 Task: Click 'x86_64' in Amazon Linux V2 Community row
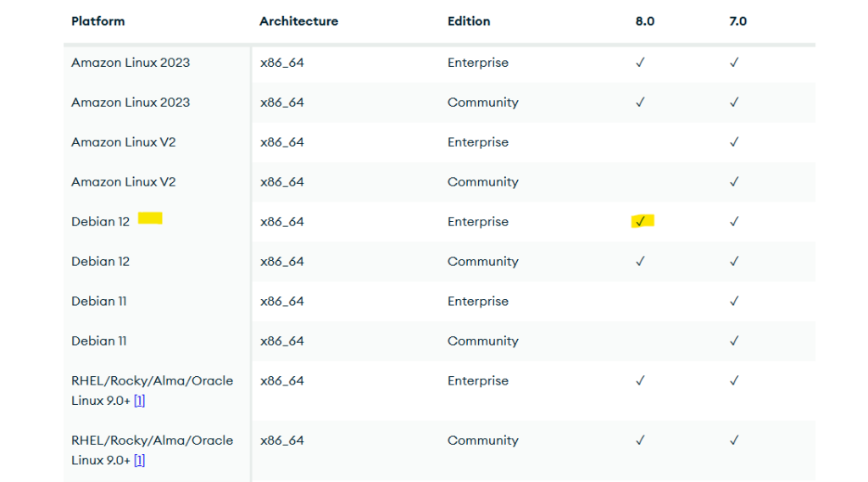tap(282, 183)
